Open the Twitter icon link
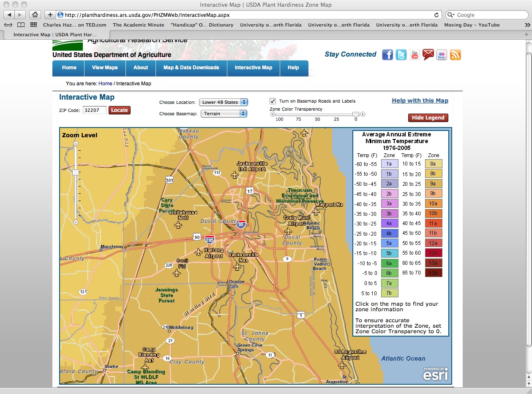 coord(401,55)
